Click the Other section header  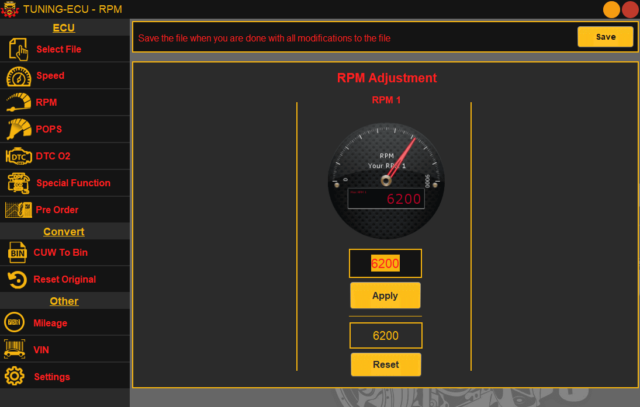tap(64, 301)
